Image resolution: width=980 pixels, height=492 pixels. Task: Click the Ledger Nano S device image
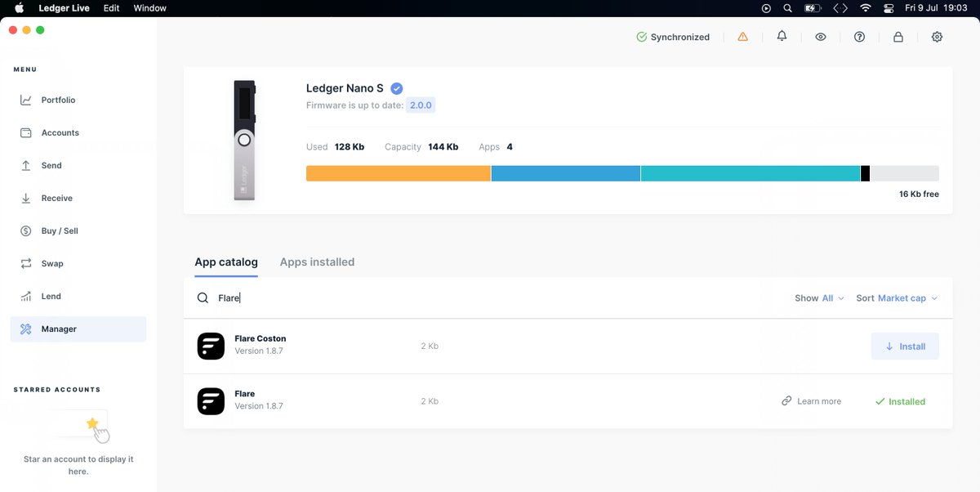click(x=244, y=140)
